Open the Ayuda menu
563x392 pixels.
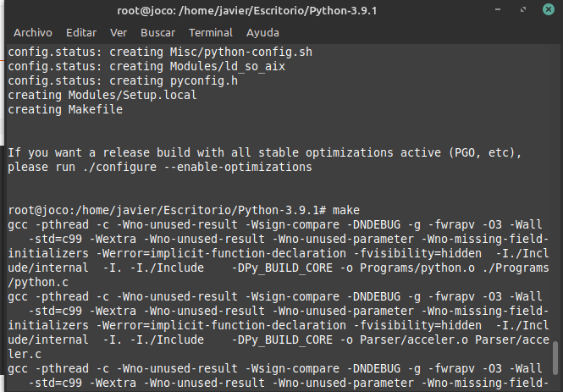click(262, 33)
